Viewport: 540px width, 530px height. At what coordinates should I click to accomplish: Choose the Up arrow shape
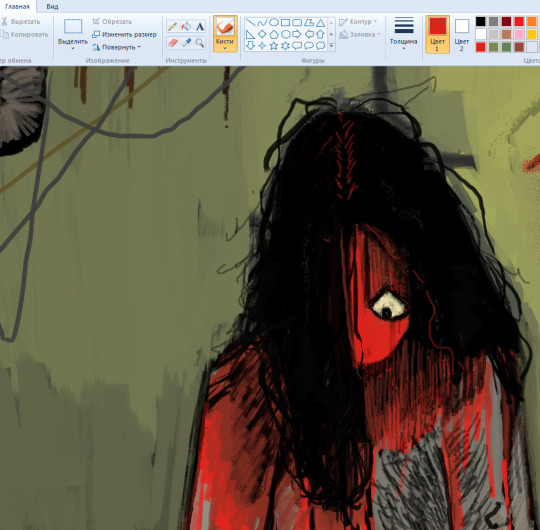pos(321,34)
